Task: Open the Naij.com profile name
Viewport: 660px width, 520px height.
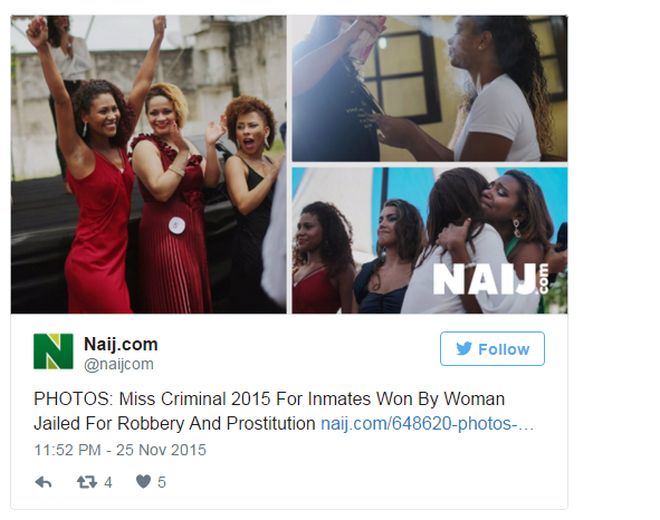Action: click(x=121, y=344)
